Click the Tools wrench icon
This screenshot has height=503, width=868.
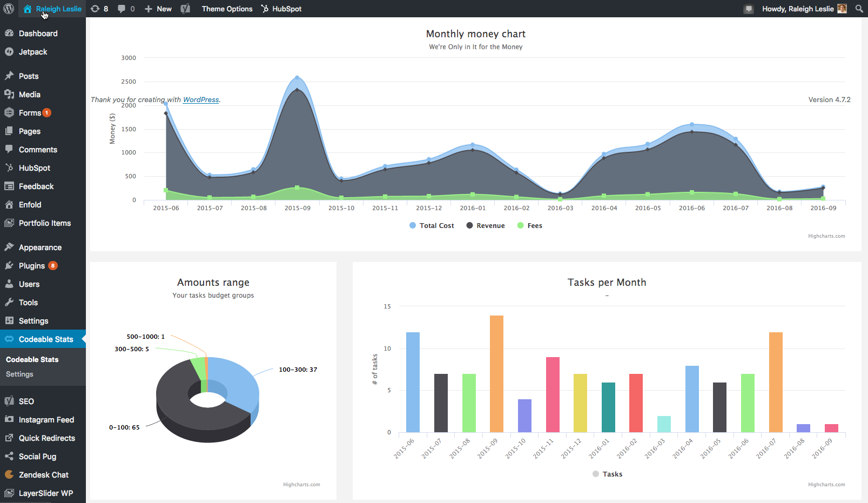pos(9,303)
